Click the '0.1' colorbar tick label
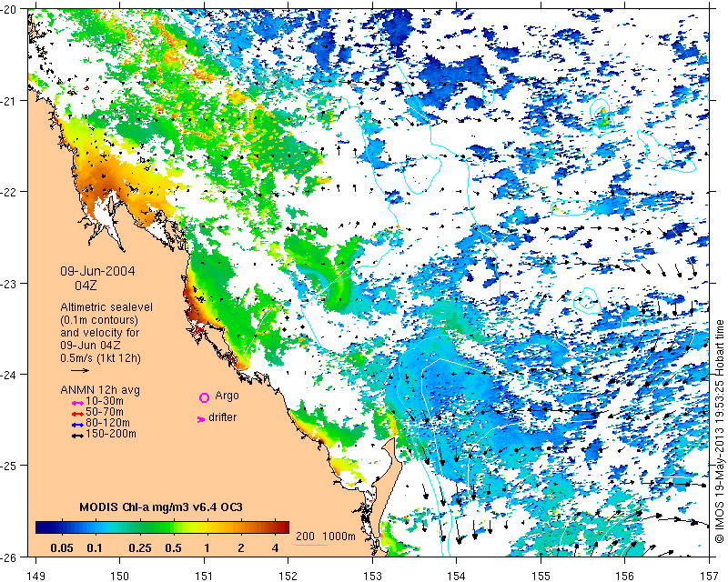 pos(95,548)
